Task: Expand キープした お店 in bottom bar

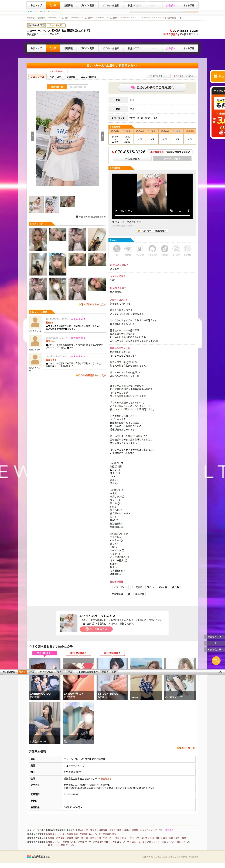Action: (x=70, y=672)
